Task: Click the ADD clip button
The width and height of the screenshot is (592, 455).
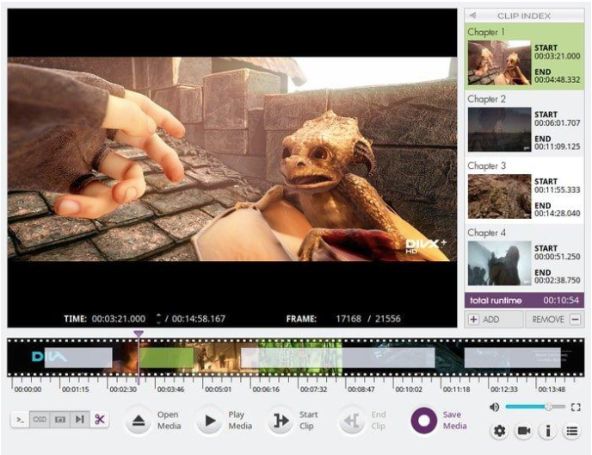Action: click(494, 319)
